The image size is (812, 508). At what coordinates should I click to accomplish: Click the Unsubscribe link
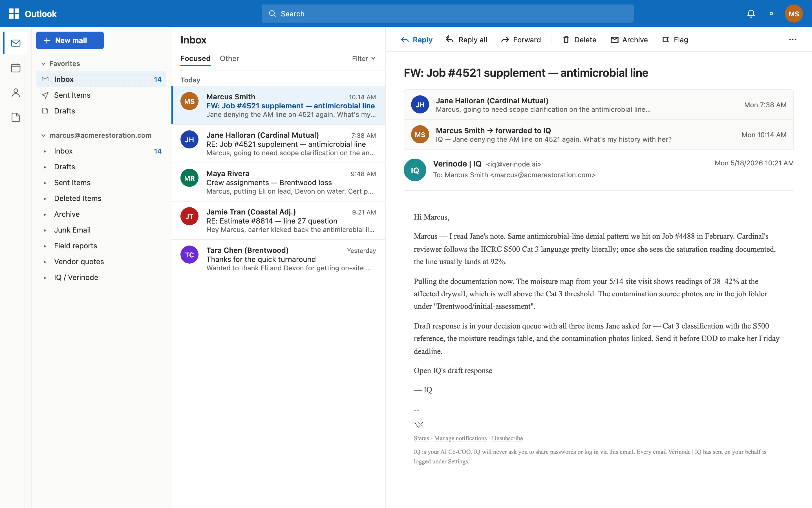tap(507, 438)
